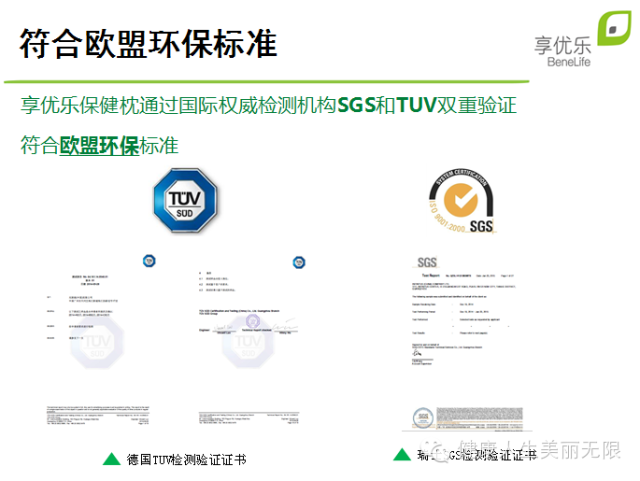This screenshot has width=640, height=481.
Task: Click the SGS检测验证证书 caption
Action: pos(476,454)
